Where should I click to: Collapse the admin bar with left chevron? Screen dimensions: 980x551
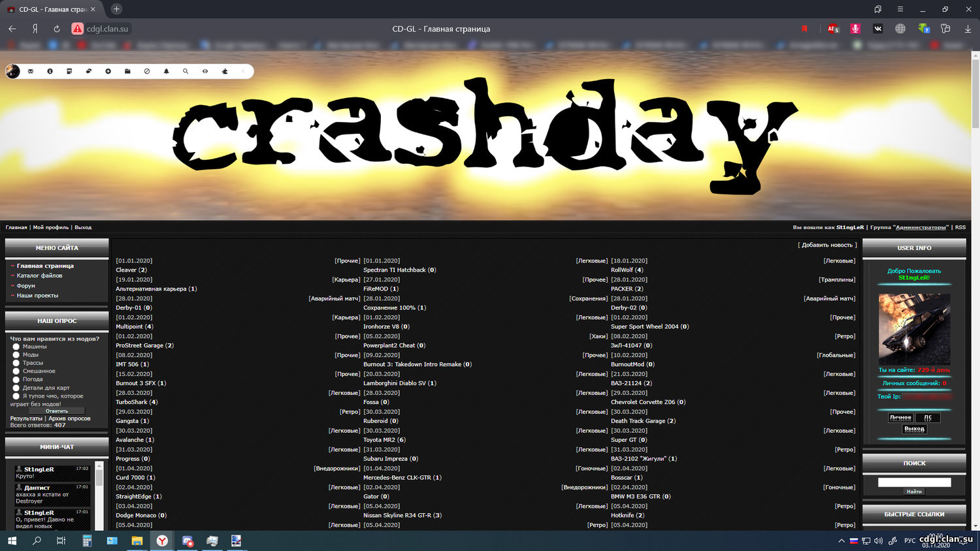click(243, 71)
